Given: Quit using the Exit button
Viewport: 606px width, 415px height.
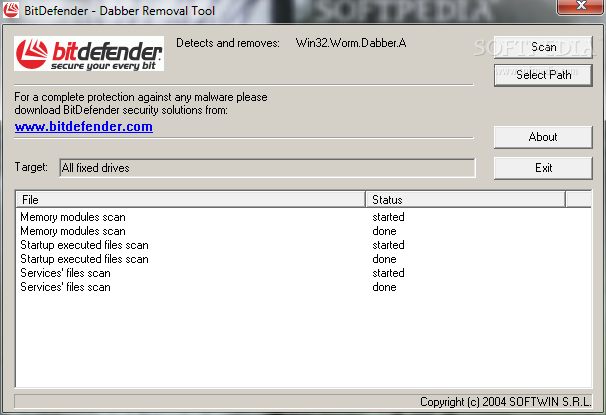Looking at the screenshot, I should point(543,168).
